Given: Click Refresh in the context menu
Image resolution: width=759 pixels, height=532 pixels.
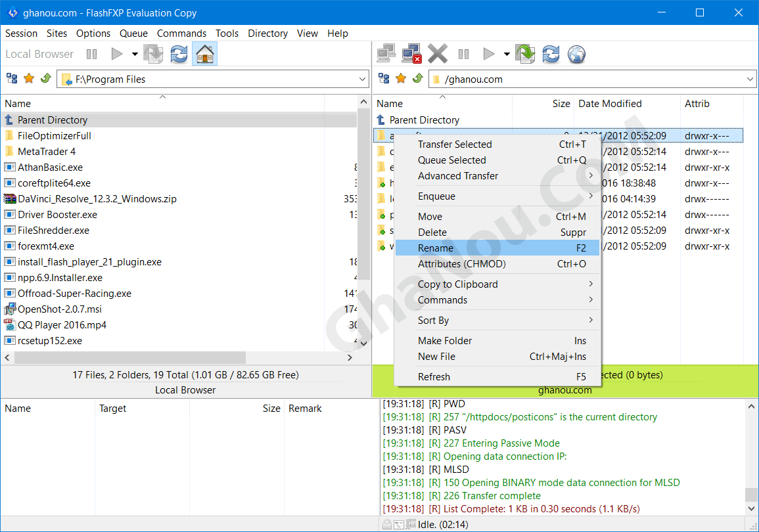Looking at the screenshot, I should click(497, 377).
